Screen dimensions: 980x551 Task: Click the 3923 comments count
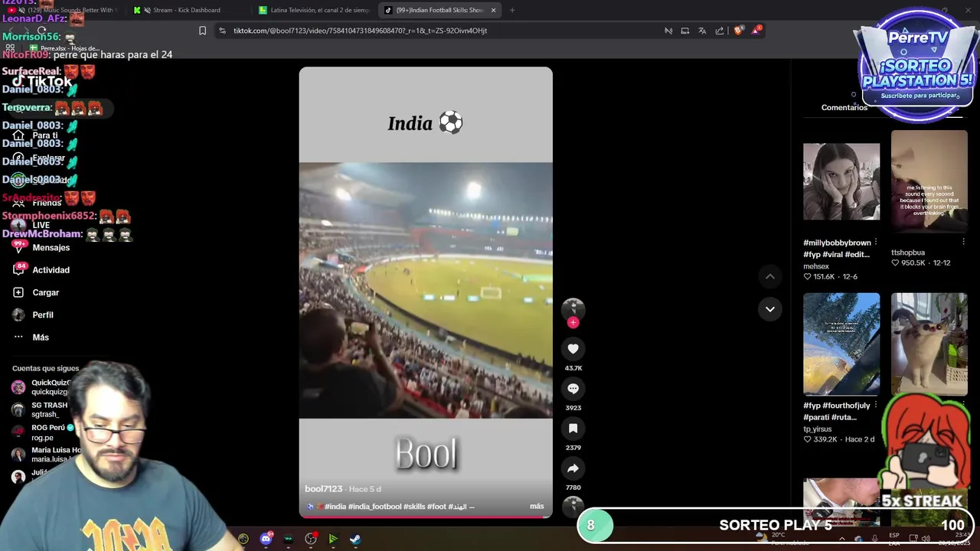(573, 408)
